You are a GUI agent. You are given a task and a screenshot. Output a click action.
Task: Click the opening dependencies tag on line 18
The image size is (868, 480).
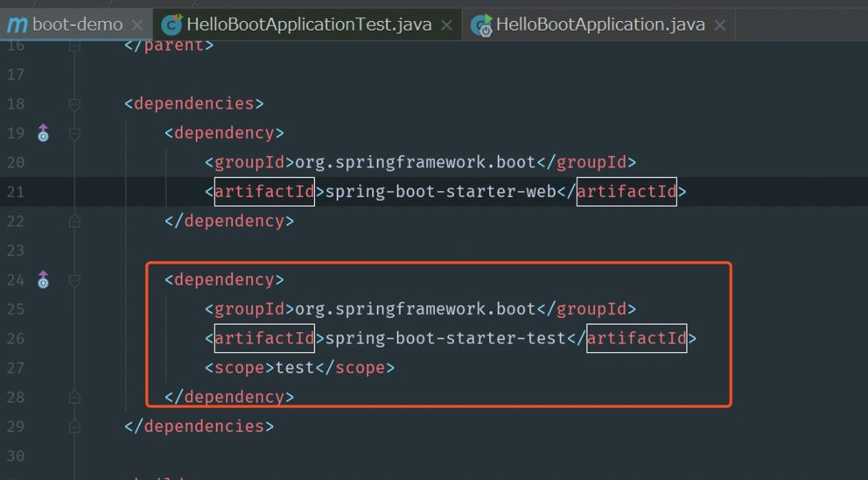click(x=193, y=103)
